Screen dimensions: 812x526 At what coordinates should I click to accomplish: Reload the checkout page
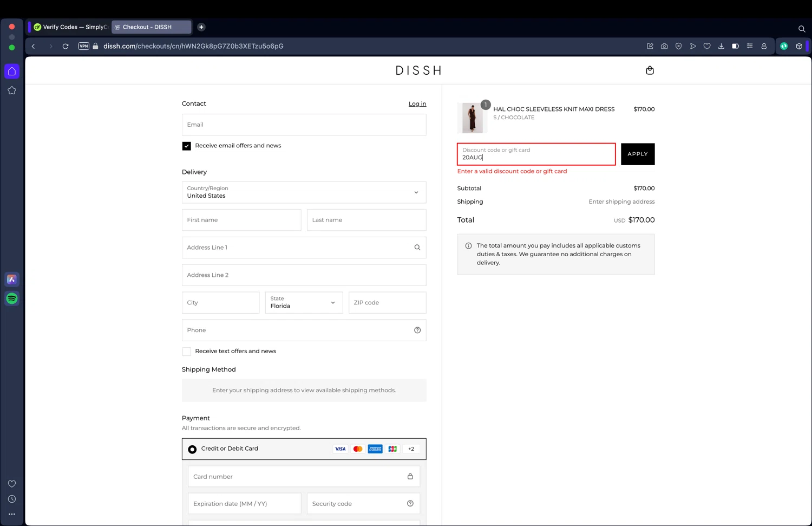tap(66, 47)
